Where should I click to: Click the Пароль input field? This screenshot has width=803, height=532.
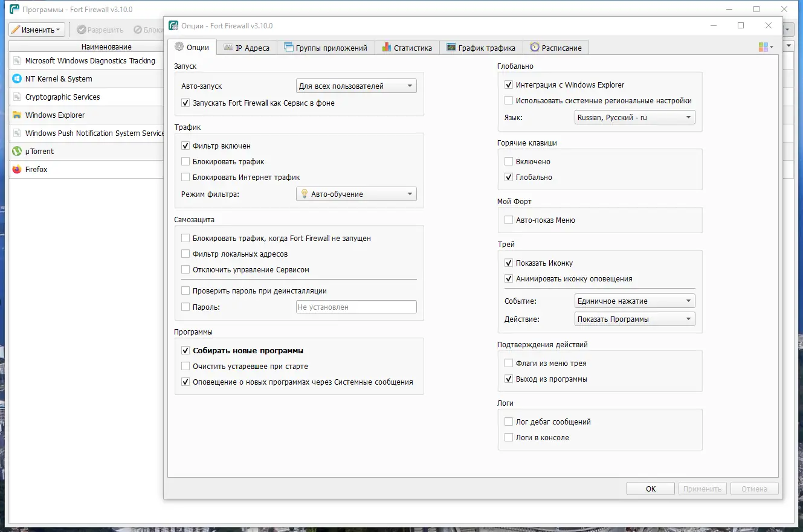pyautogui.click(x=356, y=307)
